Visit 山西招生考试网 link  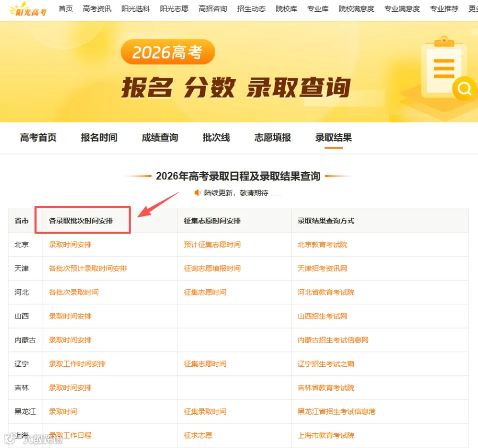click(322, 316)
